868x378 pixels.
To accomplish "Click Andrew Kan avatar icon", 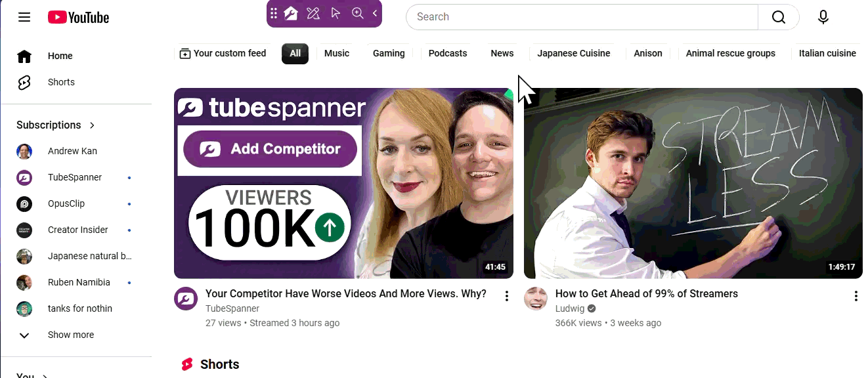I will pos(24,152).
